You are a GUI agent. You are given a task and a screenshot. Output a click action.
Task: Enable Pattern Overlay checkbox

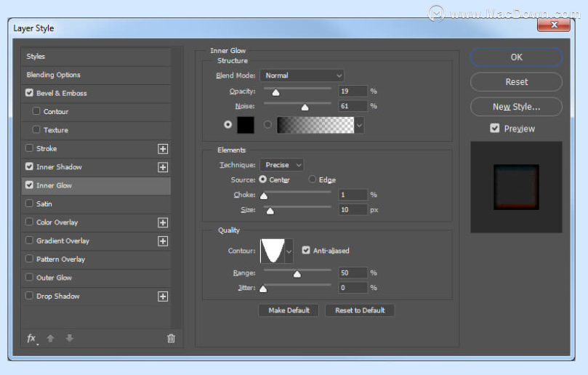(x=29, y=259)
